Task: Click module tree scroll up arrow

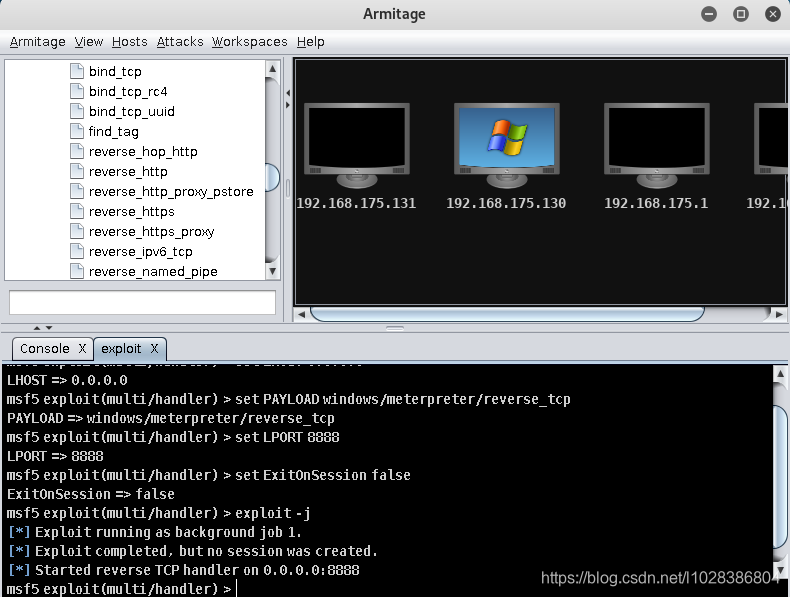Action: [x=273, y=69]
